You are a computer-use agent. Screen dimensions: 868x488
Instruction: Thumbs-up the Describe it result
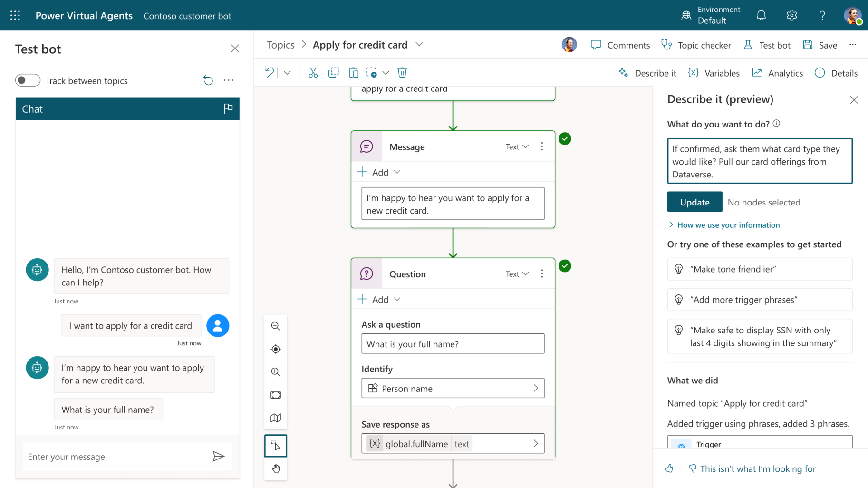click(x=669, y=468)
